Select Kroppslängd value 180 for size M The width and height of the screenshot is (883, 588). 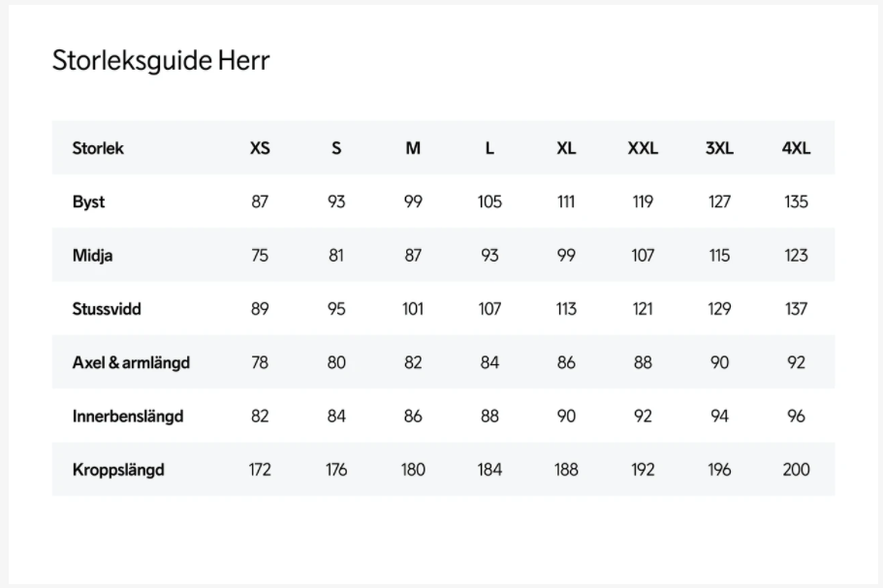pyautogui.click(x=413, y=470)
